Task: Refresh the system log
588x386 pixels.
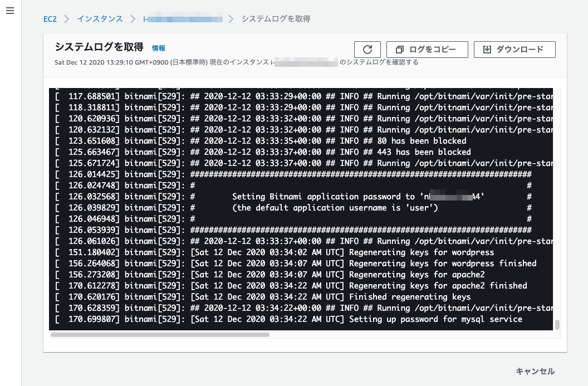Action: click(367, 50)
